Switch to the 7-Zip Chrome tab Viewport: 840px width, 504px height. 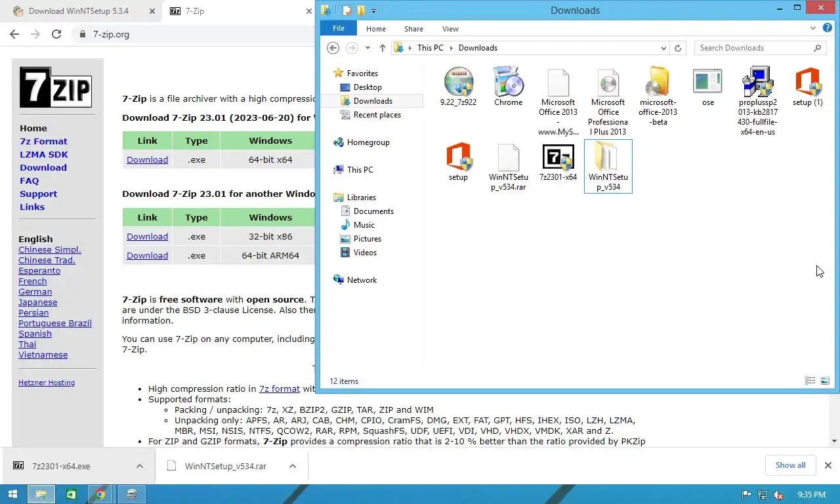240,11
